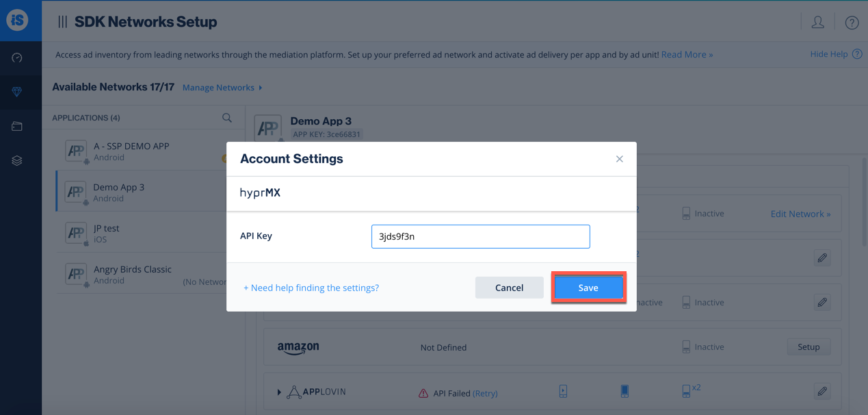Search applications with the magnifier icon
Image resolution: width=868 pixels, height=415 pixels.
click(x=227, y=118)
